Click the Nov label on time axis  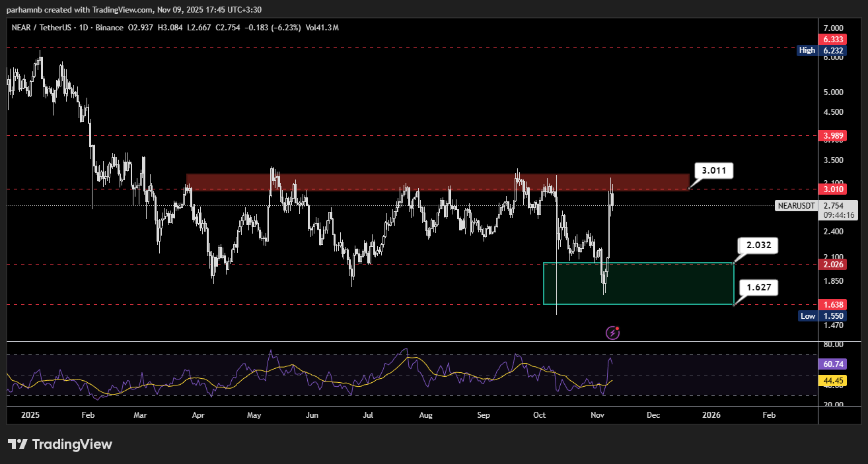(x=598, y=415)
